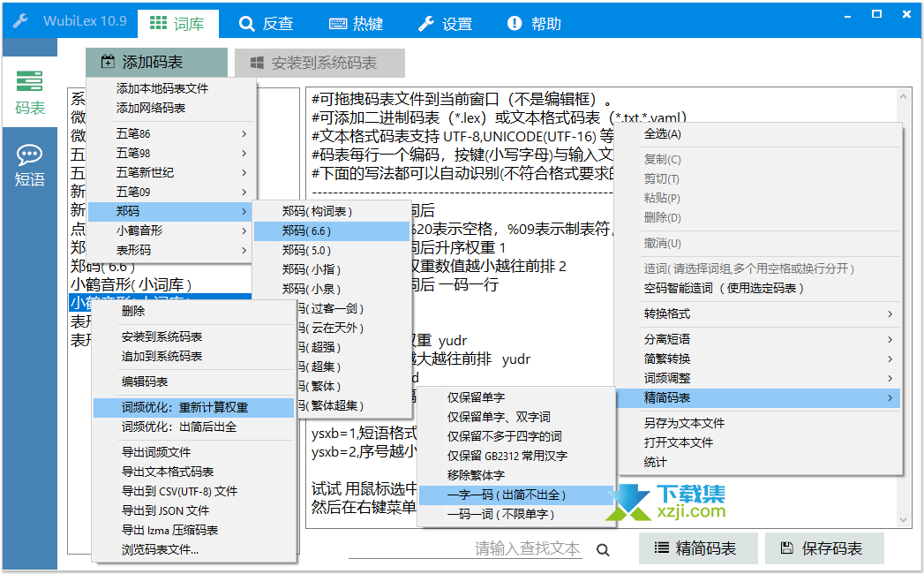Select 郑码(6.6) in submenu
The height and width of the screenshot is (574, 924).
pos(332,230)
